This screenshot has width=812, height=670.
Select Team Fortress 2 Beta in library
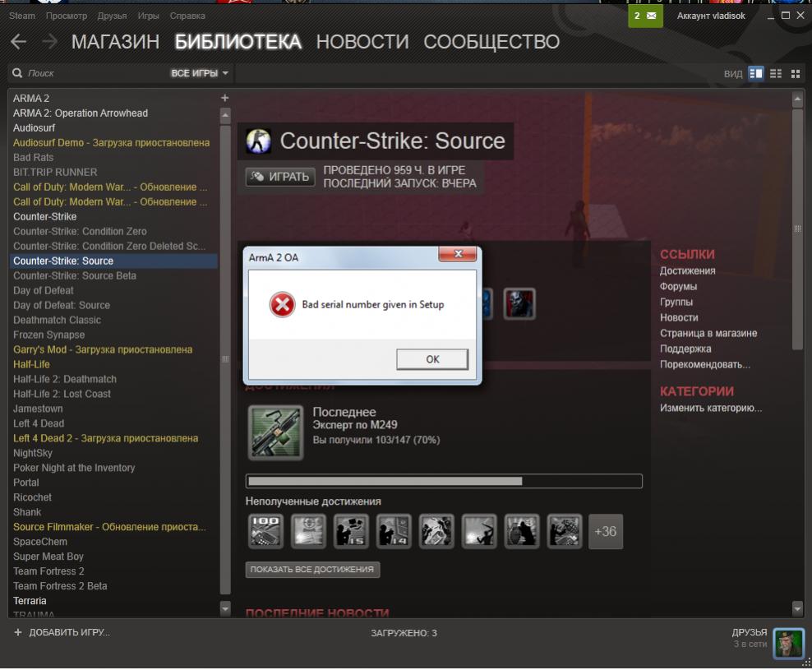114,586
